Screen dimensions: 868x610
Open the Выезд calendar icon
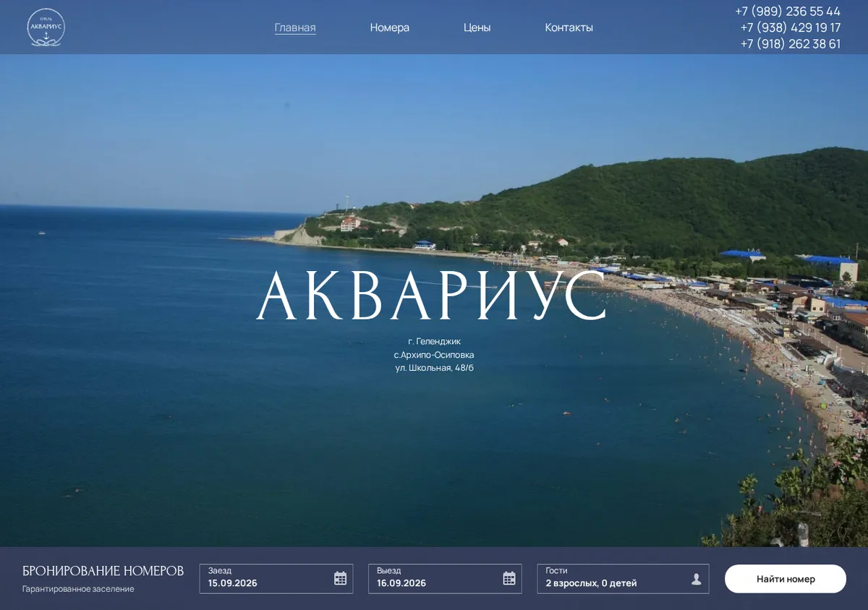pos(509,578)
